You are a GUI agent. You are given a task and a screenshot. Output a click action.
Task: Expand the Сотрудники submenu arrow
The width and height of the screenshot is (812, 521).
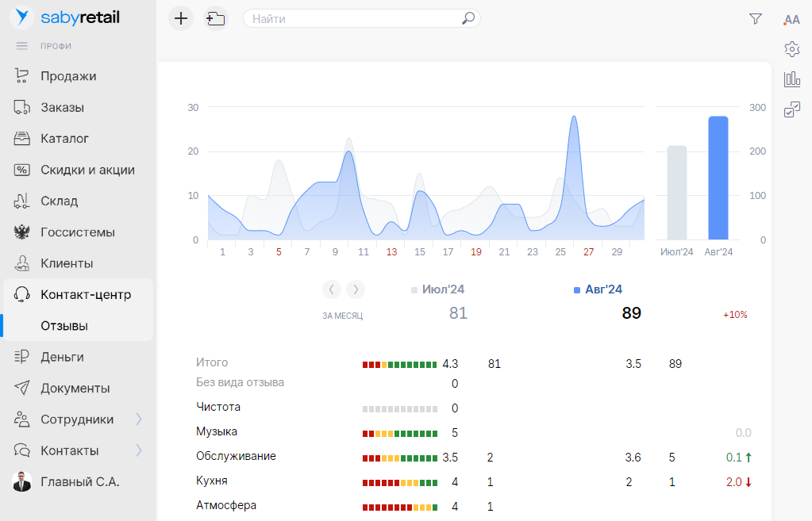click(x=139, y=419)
